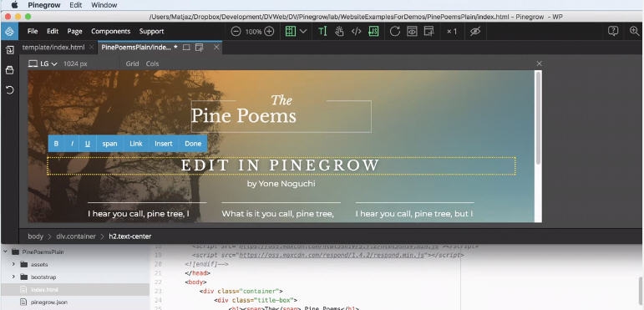644x310 pixels.
Task: Open the Edit menu in macOS bar
Action: (x=75, y=5)
